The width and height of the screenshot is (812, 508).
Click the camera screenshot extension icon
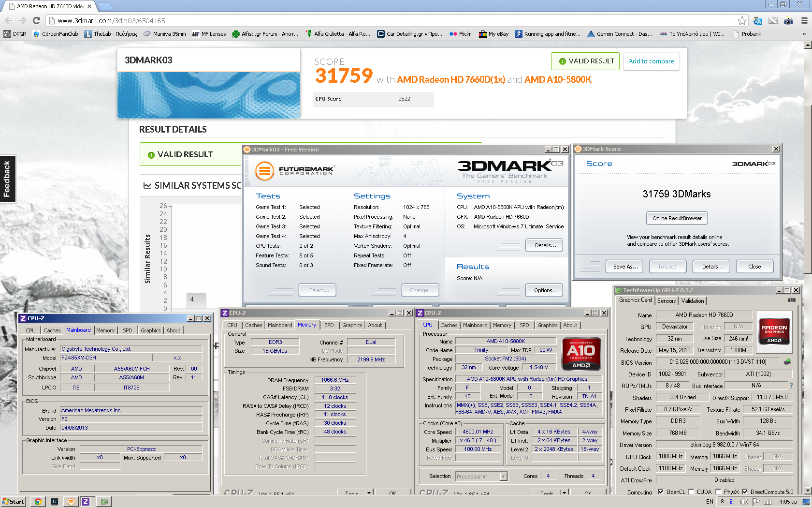pyautogui.click(x=788, y=20)
